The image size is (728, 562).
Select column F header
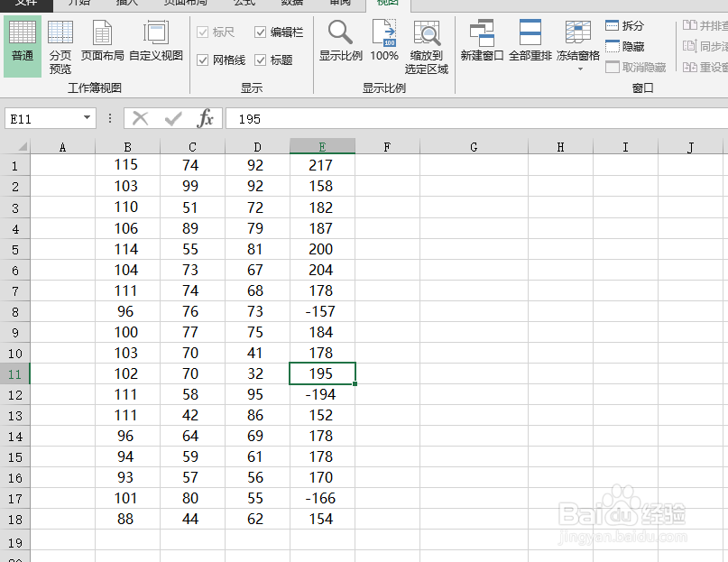point(387,147)
